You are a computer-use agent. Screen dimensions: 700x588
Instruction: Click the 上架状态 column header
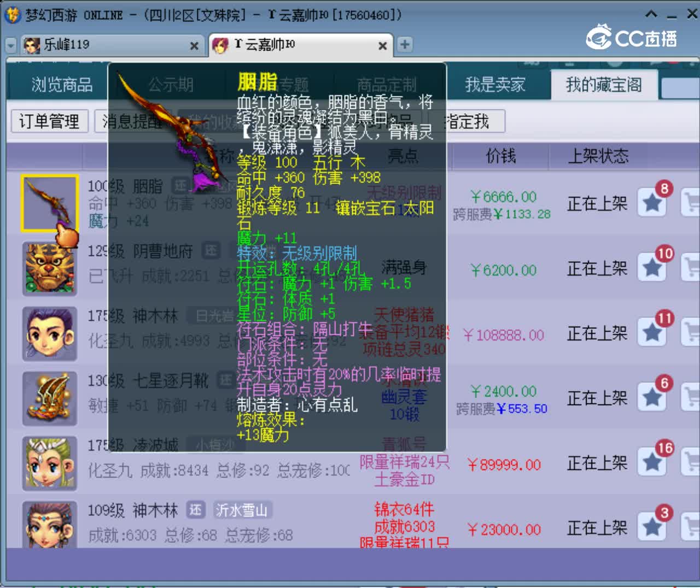[x=598, y=156]
